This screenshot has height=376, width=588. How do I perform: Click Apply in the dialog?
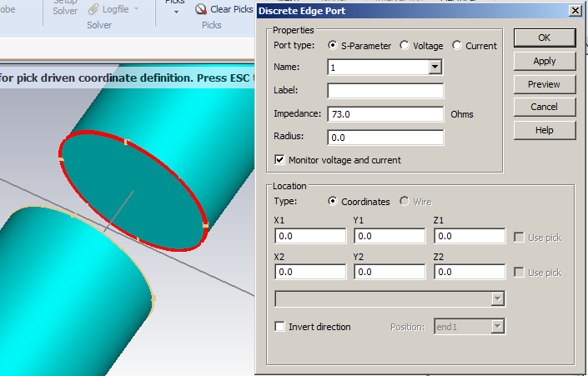[544, 61]
